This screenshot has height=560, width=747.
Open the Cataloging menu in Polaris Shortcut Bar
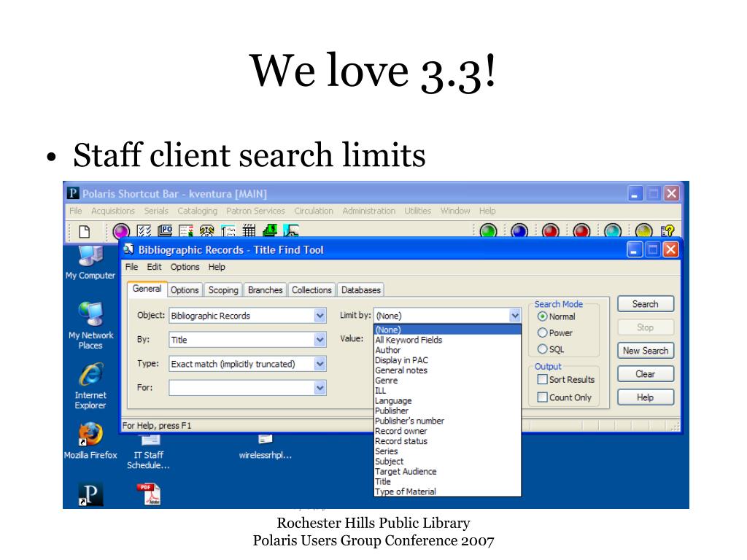pos(197,211)
